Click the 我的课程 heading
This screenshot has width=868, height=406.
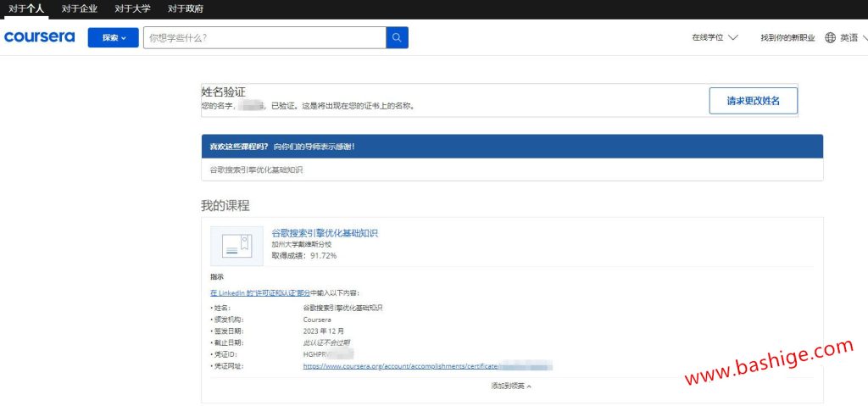tap(225, 206)
